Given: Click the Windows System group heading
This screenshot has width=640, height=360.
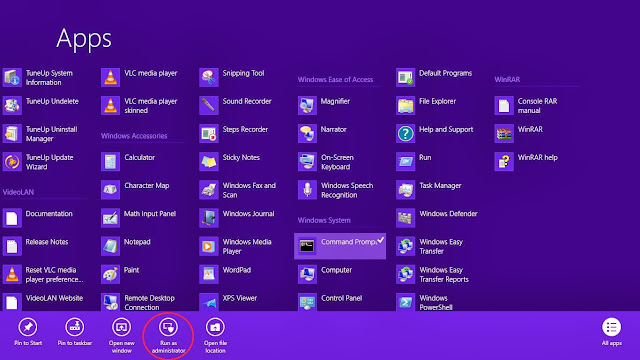Looking at the screenshot, I should tap(324, 220).
